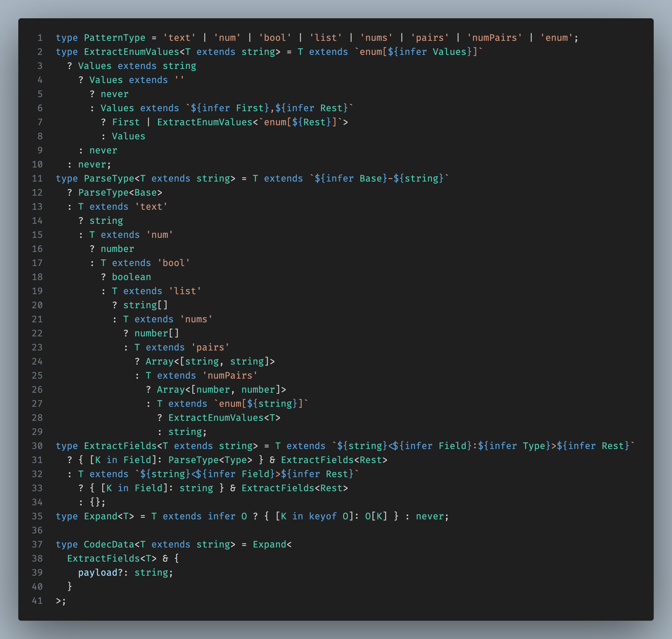Click the boolean type on line 18
The image size is (672, 639).
tap(131, 277)
